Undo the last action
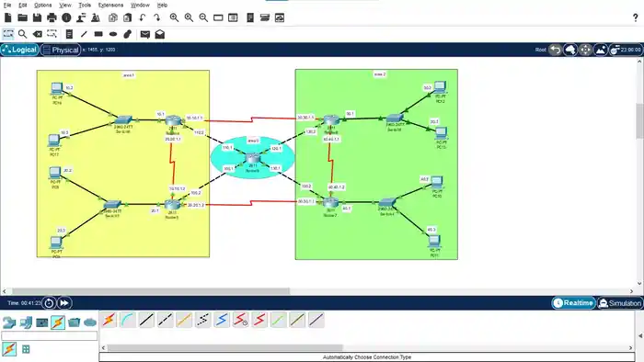644x362 pixels. pyautogui.click(x=142, y=17)
